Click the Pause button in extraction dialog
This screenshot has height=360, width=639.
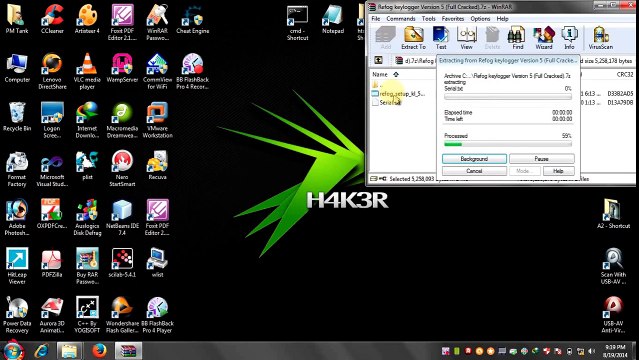coord(542,159)
